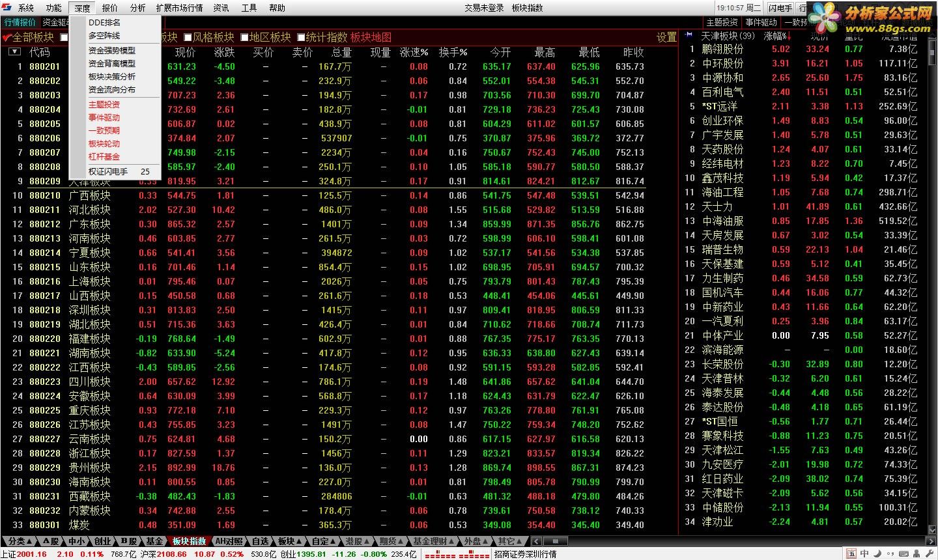The height and width of the screenshot is (560, 938).
Task: Click 创业 1395.81 index in status bar
Action: click(x=302, y=554)
